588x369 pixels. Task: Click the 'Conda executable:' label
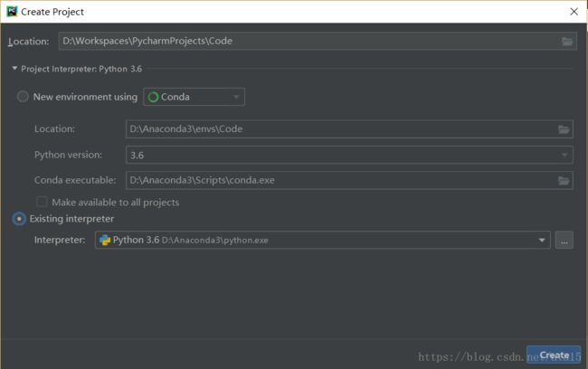(x=75, y=180)
